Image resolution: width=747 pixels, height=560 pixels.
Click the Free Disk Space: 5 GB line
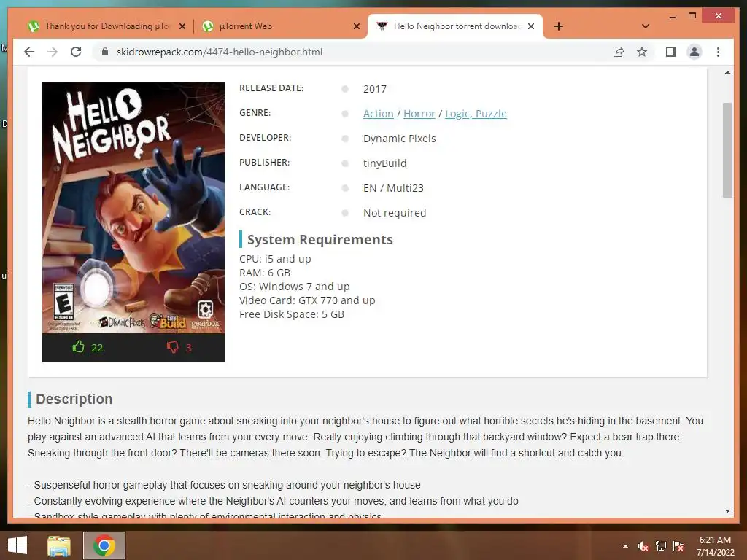coord(292,314)
